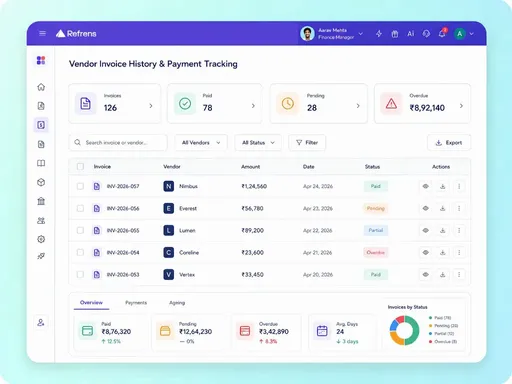
Task: Switch to the Payments tab
Action: pyautogui.click(x=136, y=303)
